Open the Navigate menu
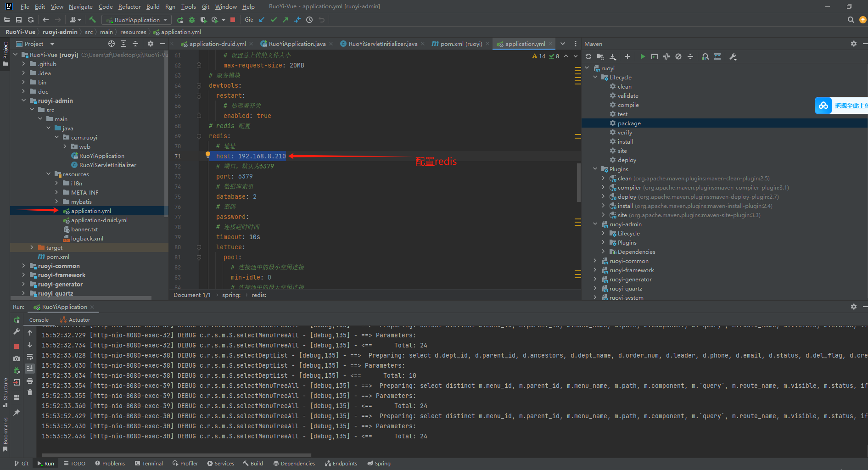Viewport: 868px width, 470px height. 81,6
